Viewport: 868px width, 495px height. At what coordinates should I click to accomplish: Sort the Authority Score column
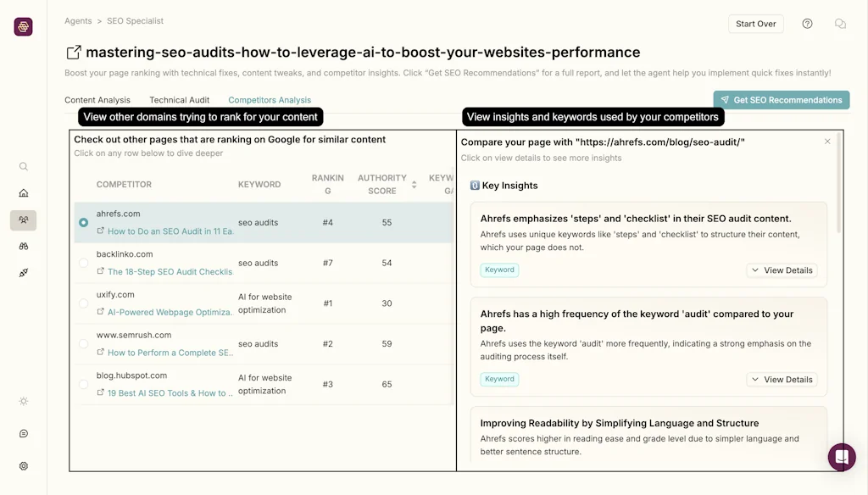[x=412, y=182]
